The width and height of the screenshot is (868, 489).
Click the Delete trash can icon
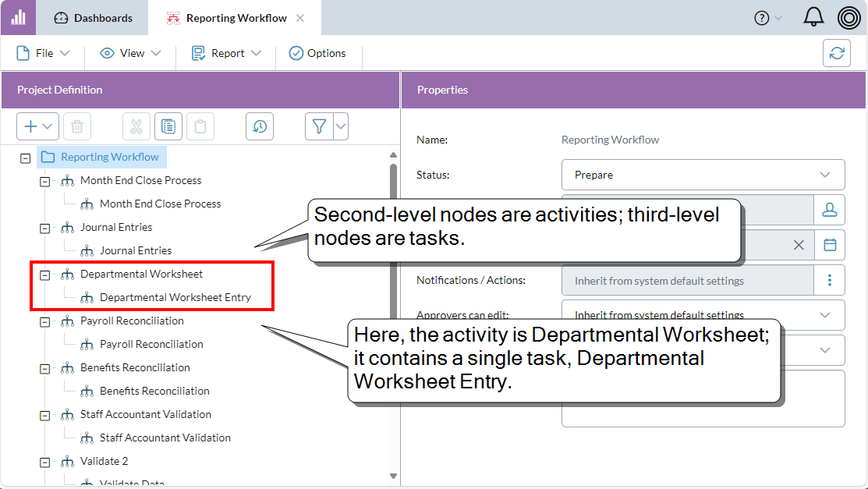tap(77, 127)
